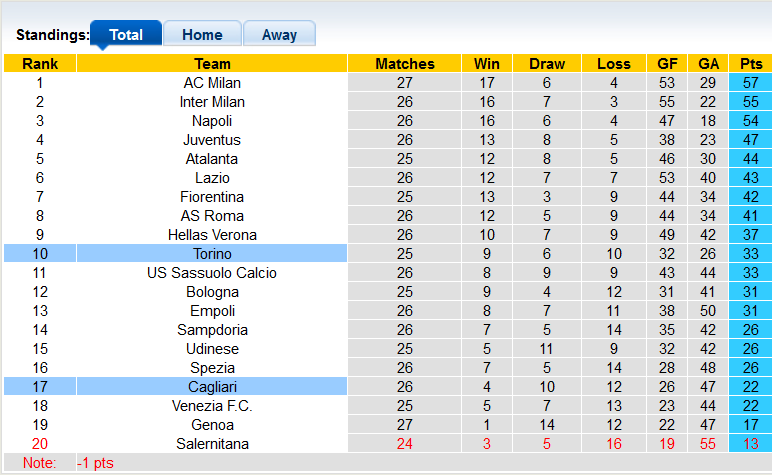Click the AC Milan team name
This screenshot has width=772, height=475.
212,83
